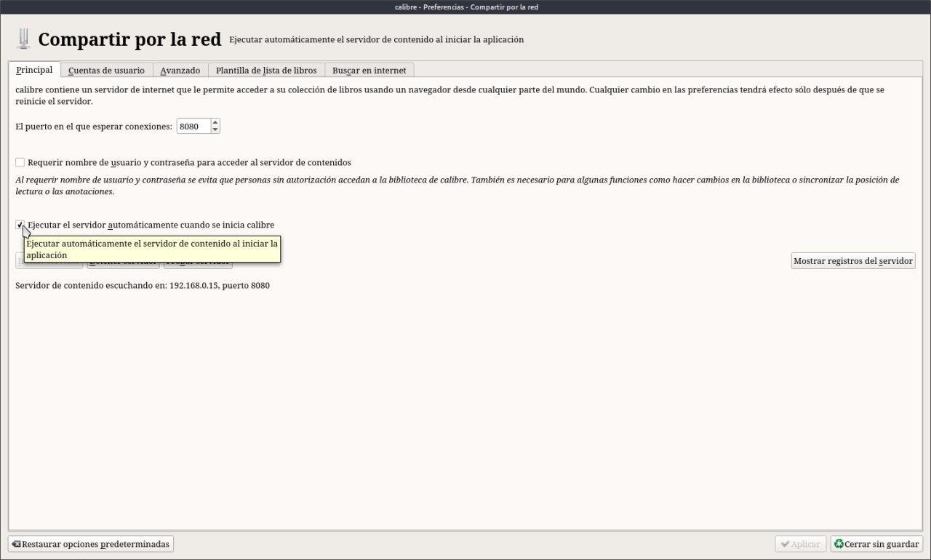This screenshot has height=560, width=931.
Task: Click the port number field showing 8080
Action: (x=193, y=127)
